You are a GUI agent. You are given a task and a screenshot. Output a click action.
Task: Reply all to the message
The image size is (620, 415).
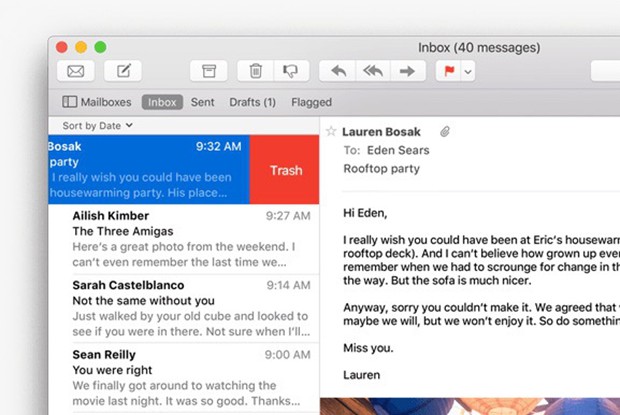point(373,71)
